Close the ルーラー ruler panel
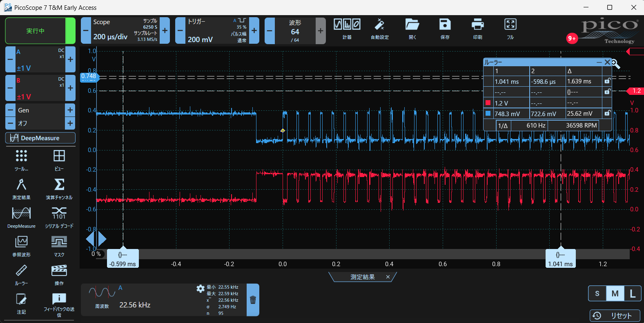 click(x=607, y=62)
